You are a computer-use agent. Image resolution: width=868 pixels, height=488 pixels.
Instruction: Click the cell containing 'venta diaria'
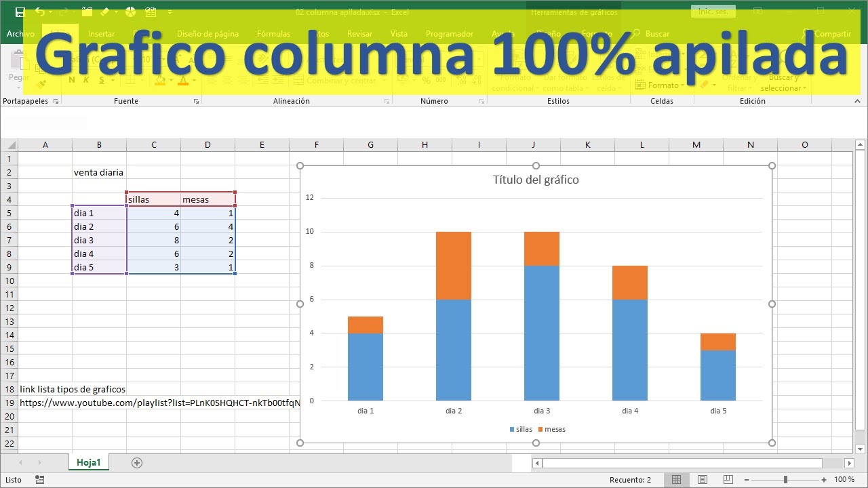[99, 172]
